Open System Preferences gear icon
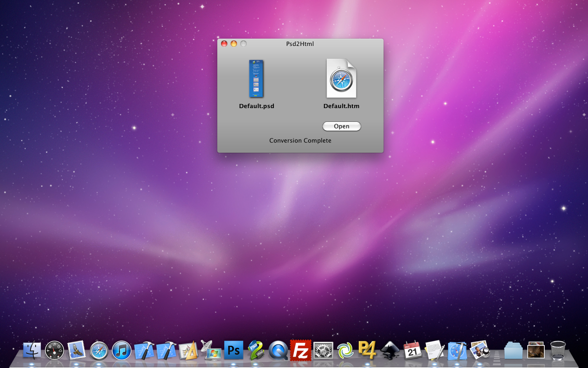The width and height of the screenshot is (588, 368). pyautogui.click(x=323, y=351)
